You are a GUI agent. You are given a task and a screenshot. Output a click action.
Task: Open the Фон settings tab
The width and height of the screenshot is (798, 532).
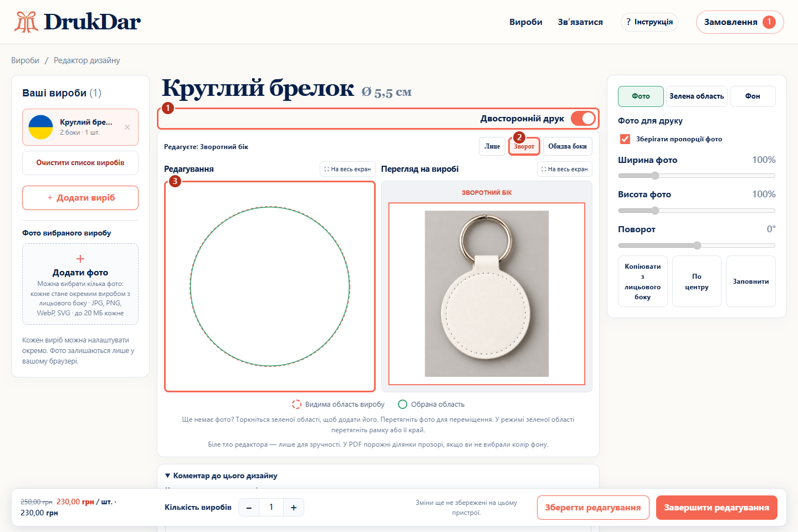(753, 96)
